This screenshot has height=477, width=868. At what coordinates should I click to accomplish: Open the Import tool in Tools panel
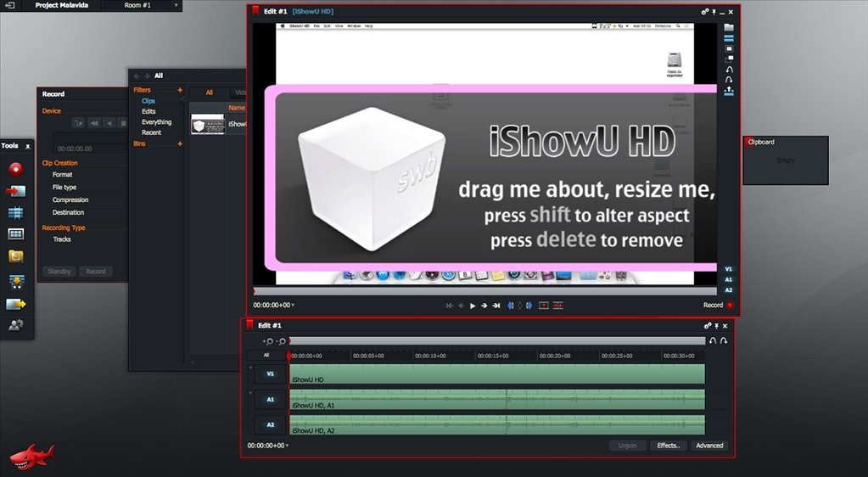pos(15,191)
